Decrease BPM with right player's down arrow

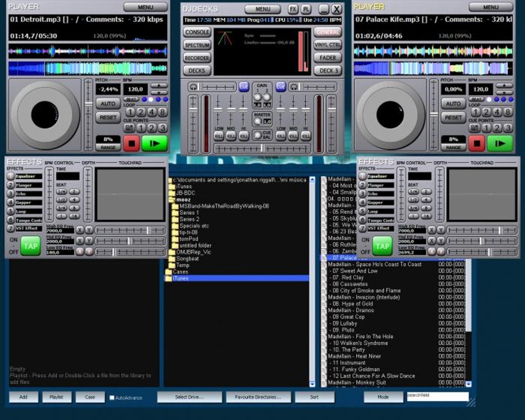[x=504, y=93]
